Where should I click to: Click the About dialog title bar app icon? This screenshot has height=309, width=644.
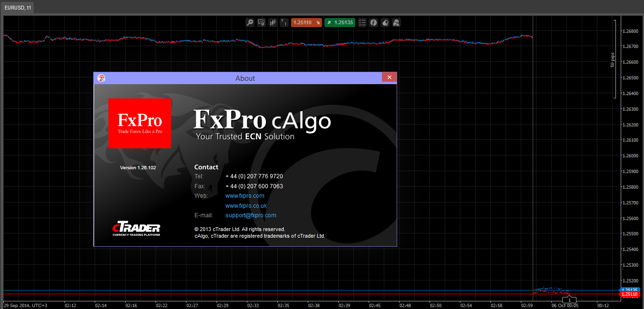101,78
